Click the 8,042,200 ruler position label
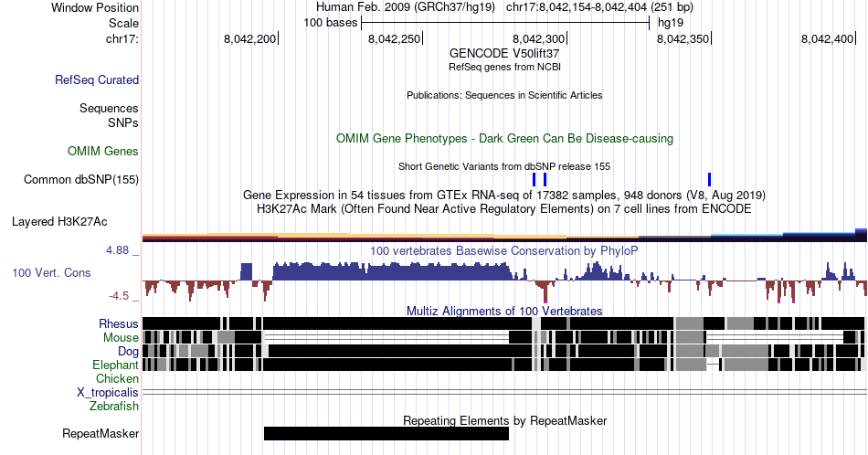The width and height of the screenshot is (868, 455). click(x=249, y=38)
